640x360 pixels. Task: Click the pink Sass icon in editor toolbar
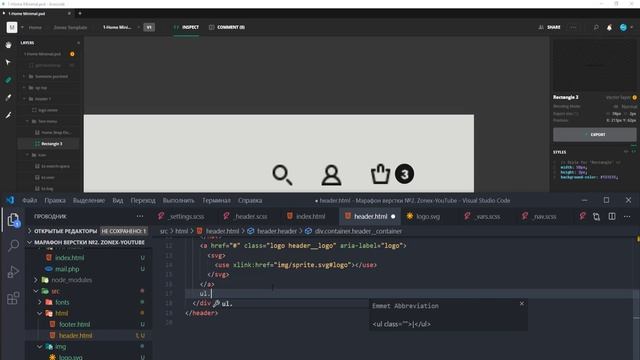[x=582, y=216]
